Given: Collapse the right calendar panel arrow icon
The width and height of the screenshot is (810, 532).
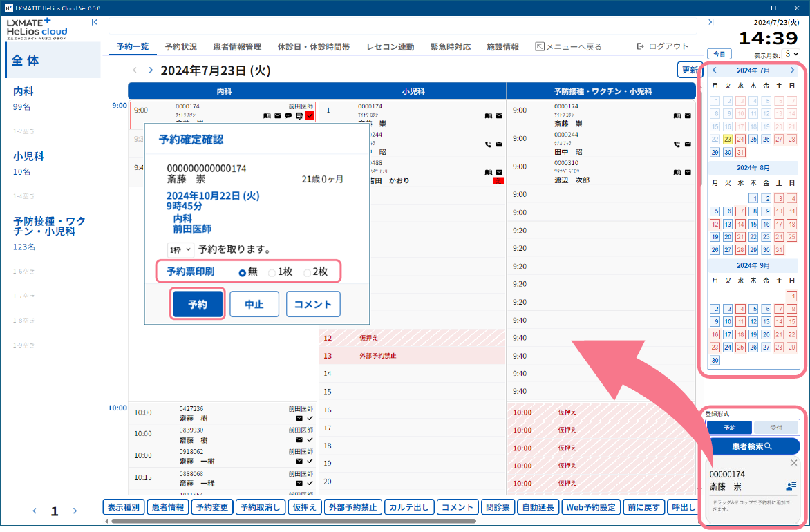Looking at the screenshot, I should [x=710, y=22].
